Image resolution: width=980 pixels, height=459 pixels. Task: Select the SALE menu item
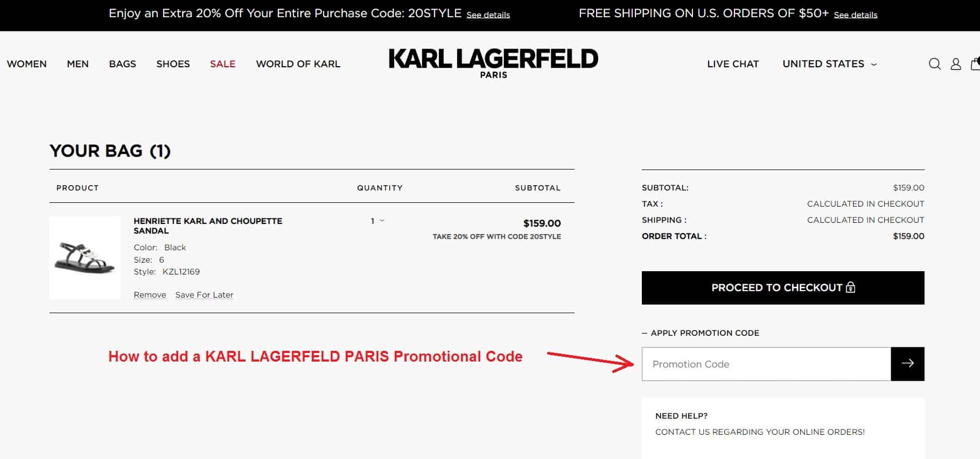(x=222, y=63)
